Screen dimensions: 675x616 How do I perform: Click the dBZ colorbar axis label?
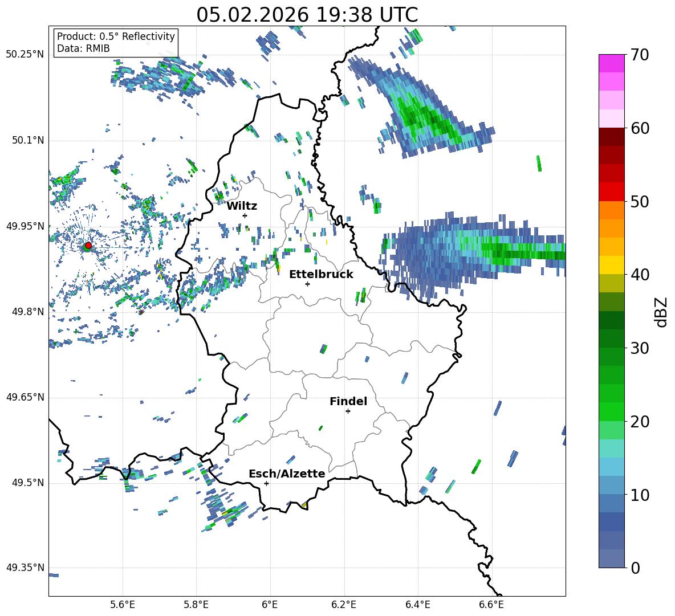[x=662, y=312]
